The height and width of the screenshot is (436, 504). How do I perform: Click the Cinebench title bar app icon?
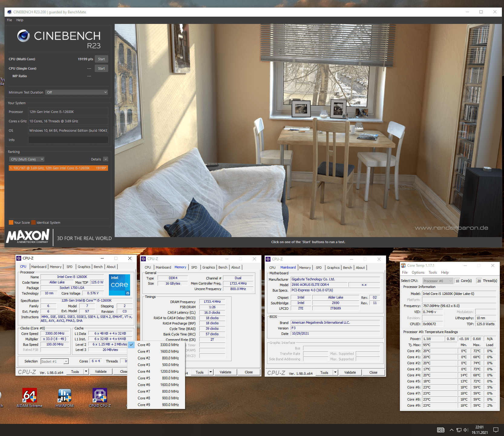click(9, 12)
